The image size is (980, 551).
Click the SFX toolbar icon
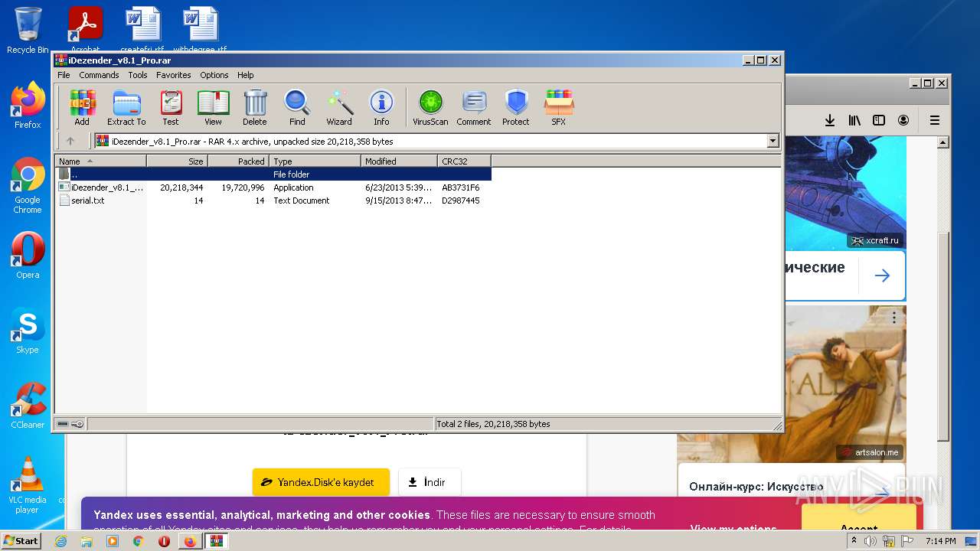click(559, 107)
